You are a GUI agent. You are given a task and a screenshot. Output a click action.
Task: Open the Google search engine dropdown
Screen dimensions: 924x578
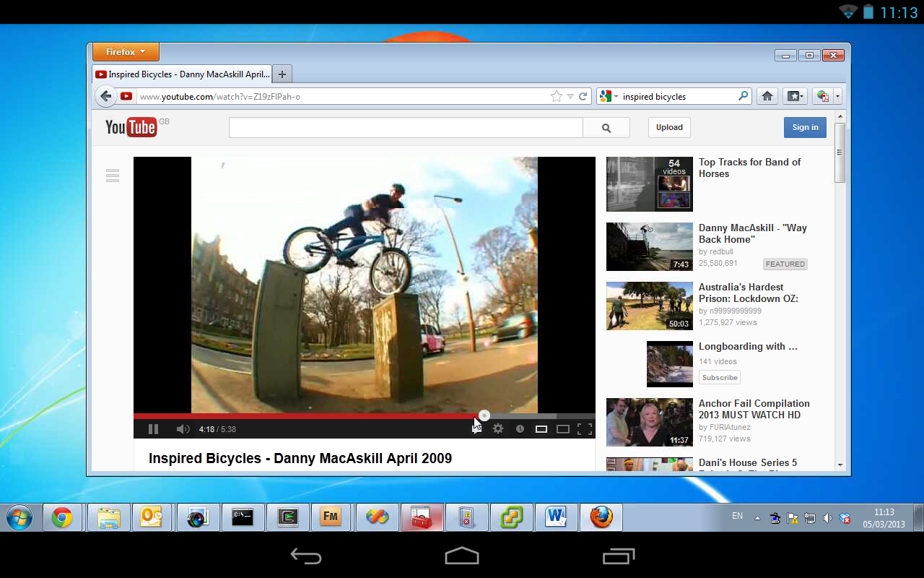609,96
